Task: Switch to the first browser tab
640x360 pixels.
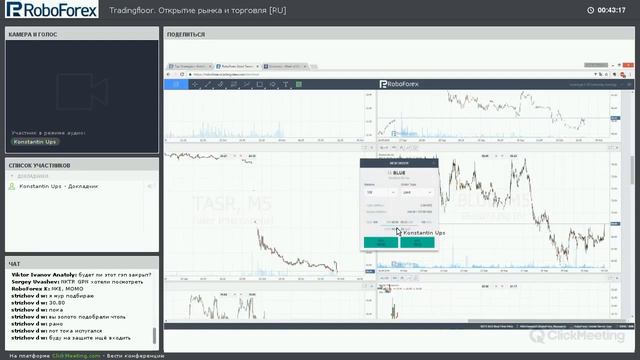Action: pyautogui.click(x=190, y=66)
